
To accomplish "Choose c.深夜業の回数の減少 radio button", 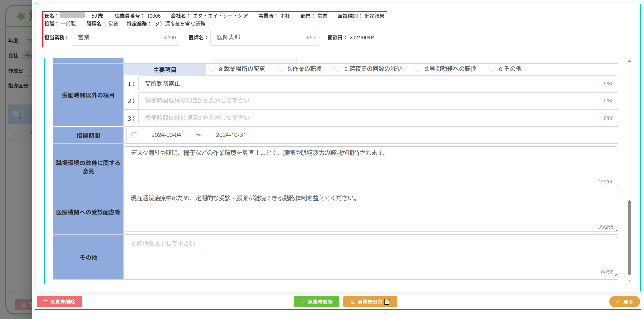I will (337, 69).
